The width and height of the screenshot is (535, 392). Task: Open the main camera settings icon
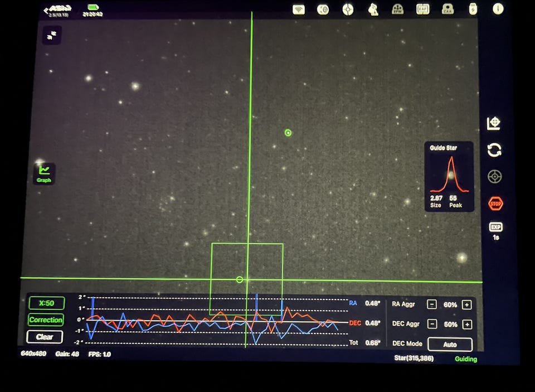click(x=323, y=9)
